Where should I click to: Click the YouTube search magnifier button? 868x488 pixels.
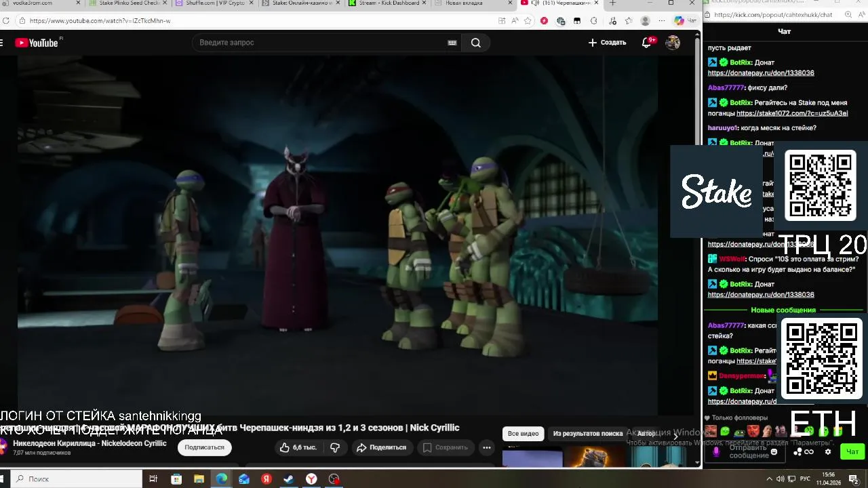476,43
